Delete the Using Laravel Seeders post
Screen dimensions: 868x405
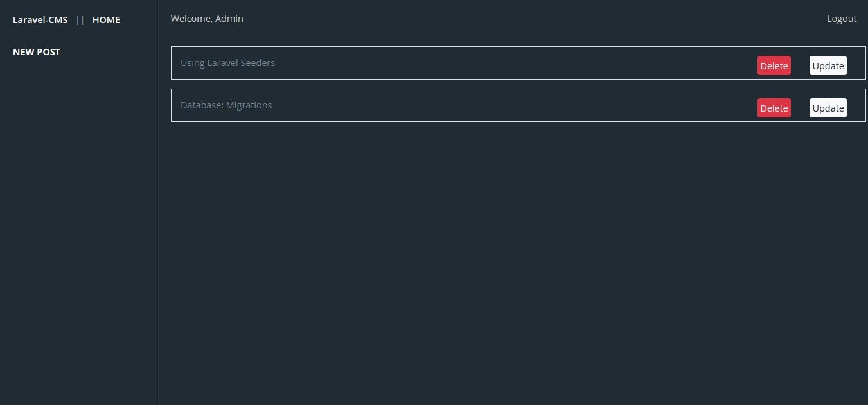coord(774,65)
